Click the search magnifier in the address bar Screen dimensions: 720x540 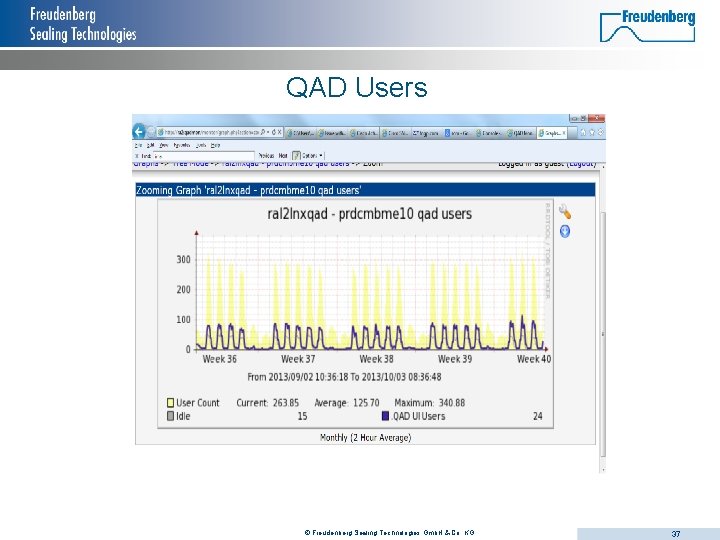pos(262,132)
